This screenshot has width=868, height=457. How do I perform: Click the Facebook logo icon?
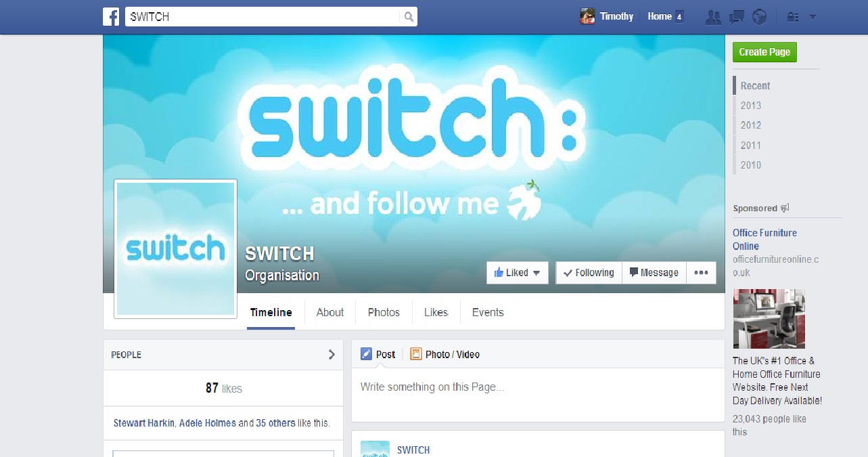click(x=111, y=16)
